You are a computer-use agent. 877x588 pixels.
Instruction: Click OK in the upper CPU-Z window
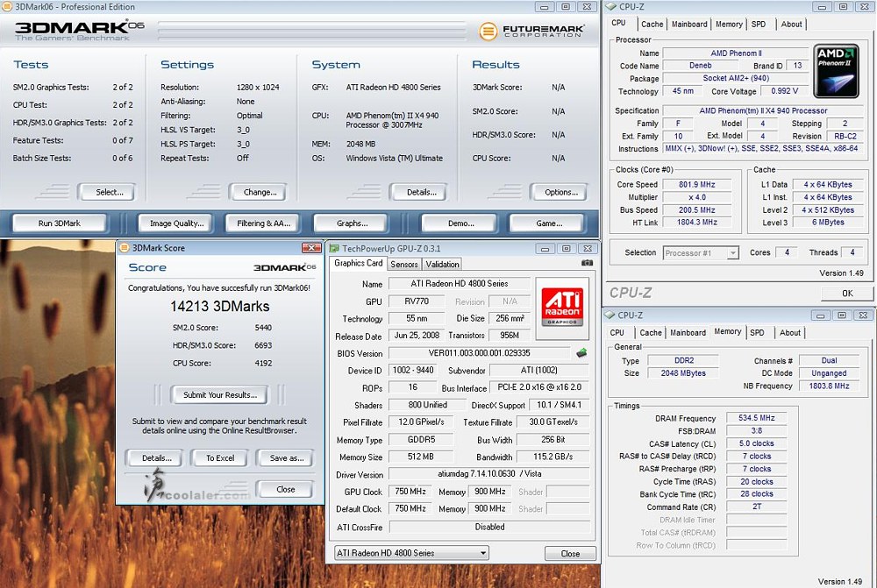point(847,293)
